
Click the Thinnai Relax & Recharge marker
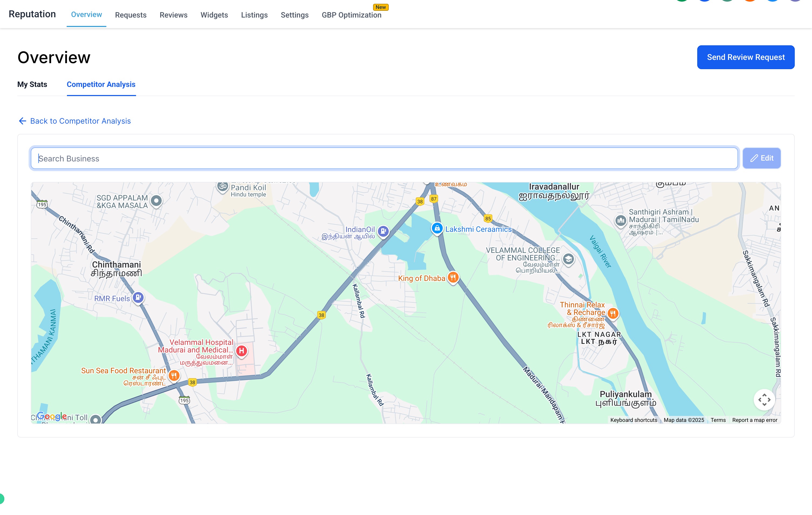(x=613, y=313)
